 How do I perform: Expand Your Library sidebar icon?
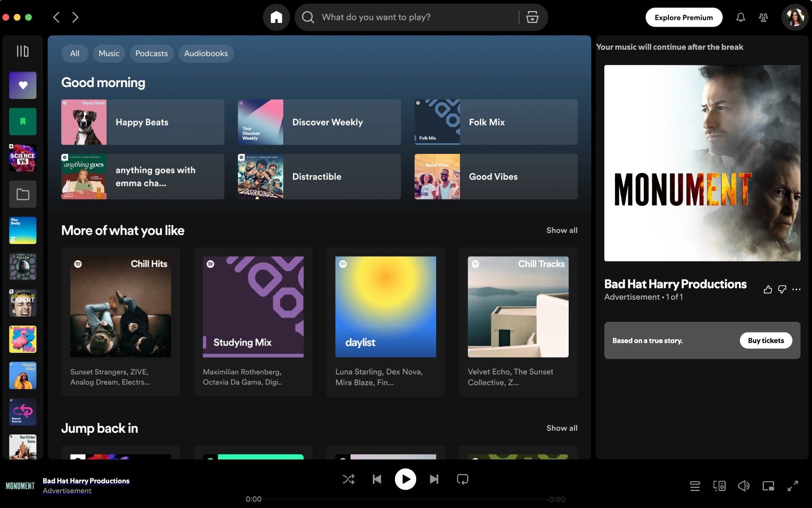pyautogui.click(x=23, y=51)
